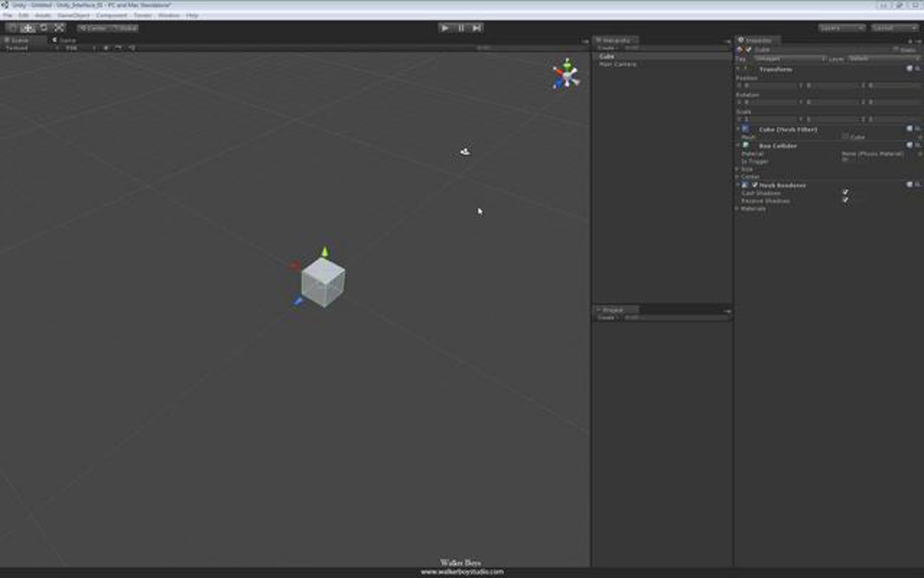The height and width of the screenshot is (578, 924).
Task: Collapse the Cube (Mesh Filter) component
Action: point(738,129)
